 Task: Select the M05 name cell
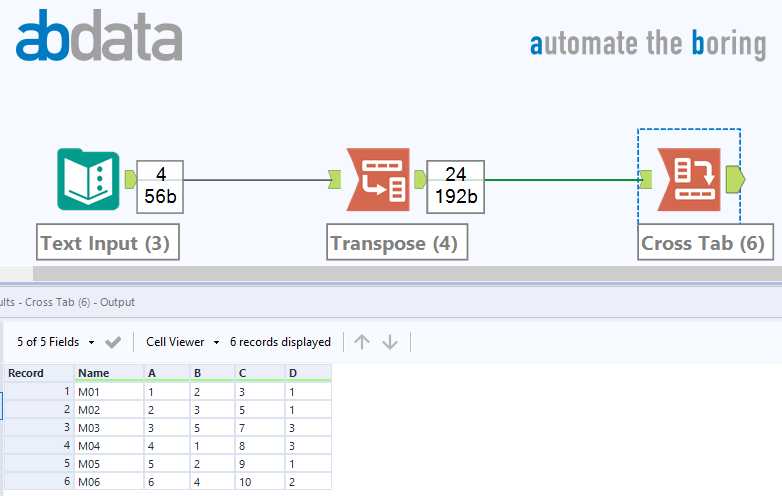click(109, 464)
